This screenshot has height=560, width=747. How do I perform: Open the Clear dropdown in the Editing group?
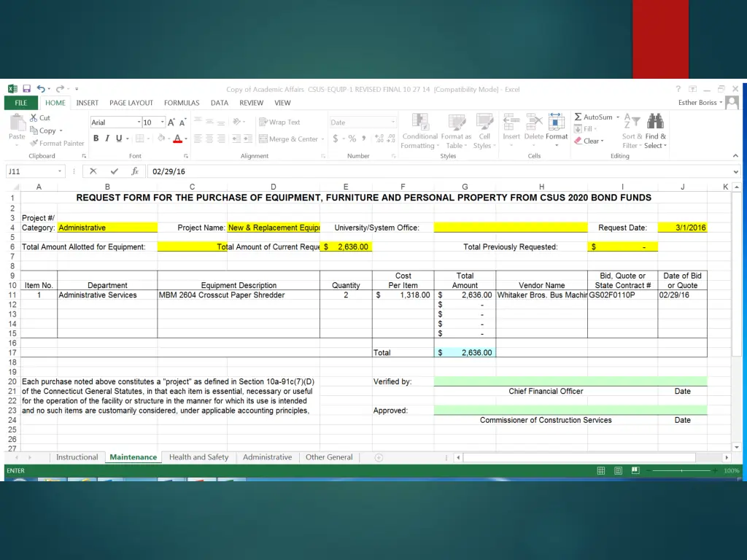591,141
